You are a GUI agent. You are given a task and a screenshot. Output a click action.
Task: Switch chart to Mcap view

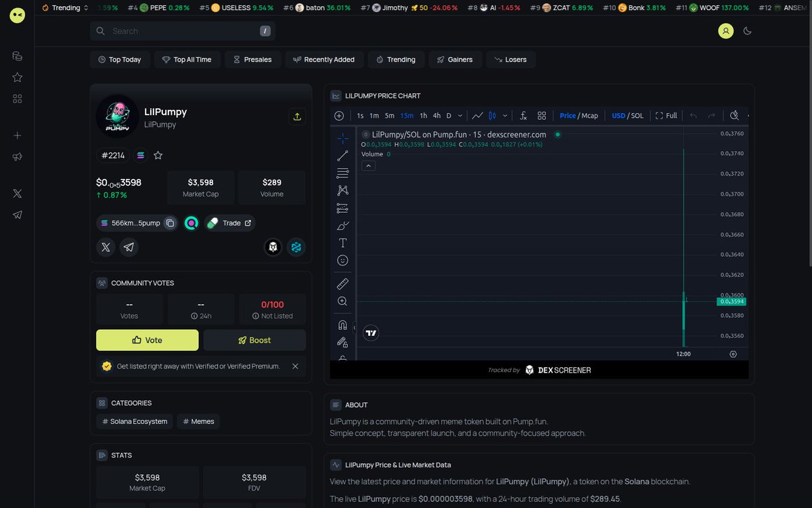point(589,116)
